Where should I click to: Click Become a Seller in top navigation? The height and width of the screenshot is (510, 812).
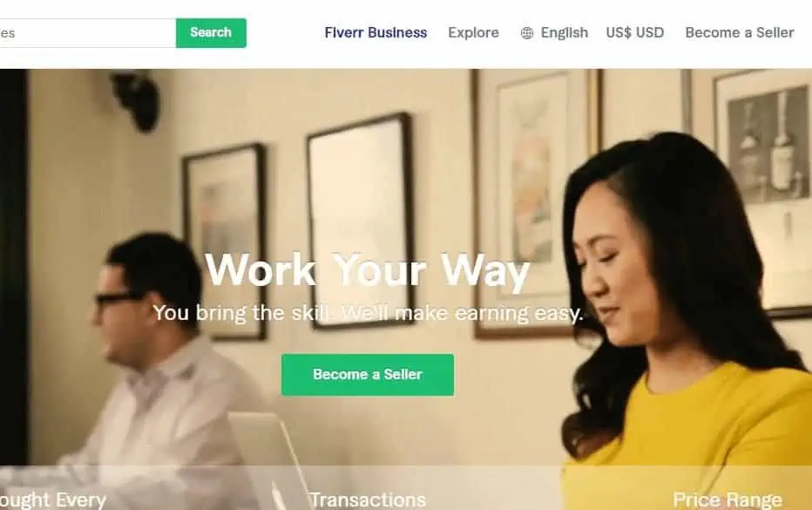coord(739,32)
